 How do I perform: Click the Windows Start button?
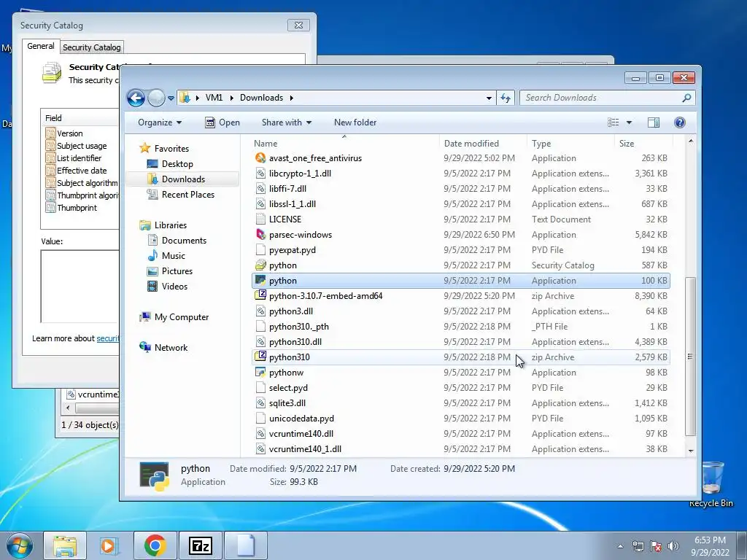click(18, 545)
